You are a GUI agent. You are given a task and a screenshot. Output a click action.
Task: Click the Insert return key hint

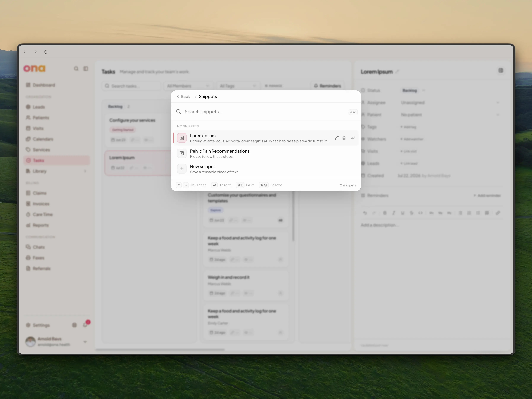click(214, 185)
